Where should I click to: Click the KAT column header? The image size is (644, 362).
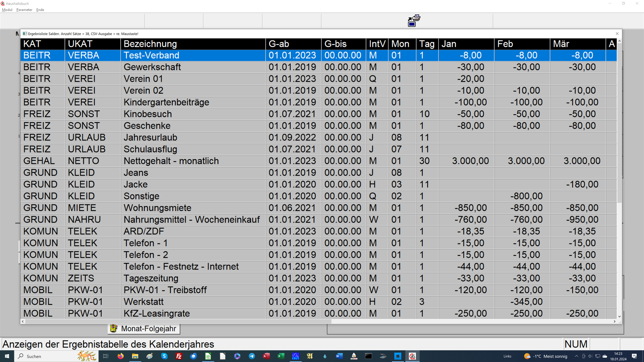click(43, 44)
